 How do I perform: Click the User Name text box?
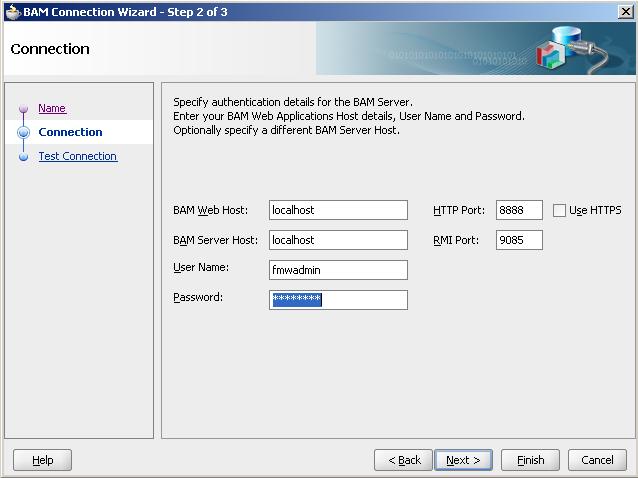(x=338, y=270)
